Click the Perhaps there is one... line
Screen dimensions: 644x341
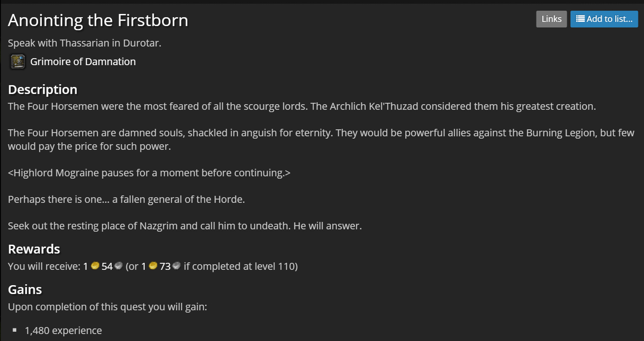pos(126,200)
